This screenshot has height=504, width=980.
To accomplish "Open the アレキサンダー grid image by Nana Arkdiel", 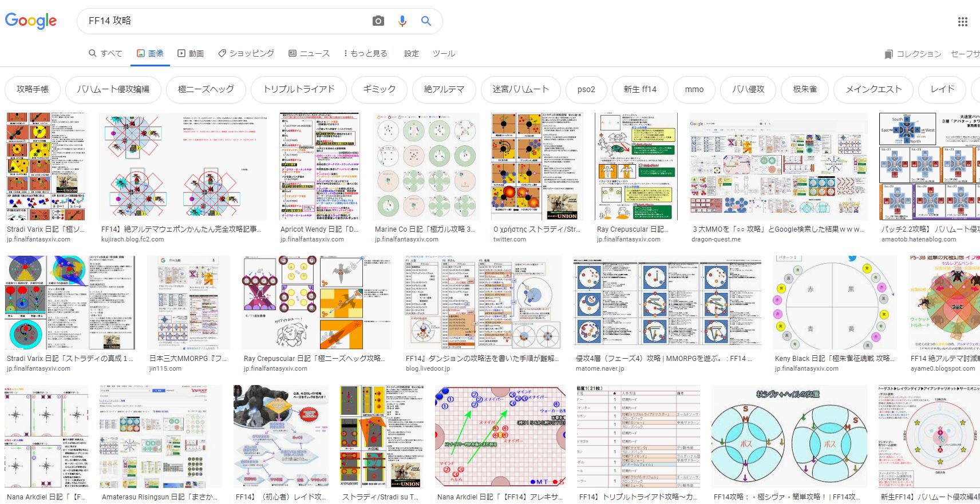I will (500, 436).
